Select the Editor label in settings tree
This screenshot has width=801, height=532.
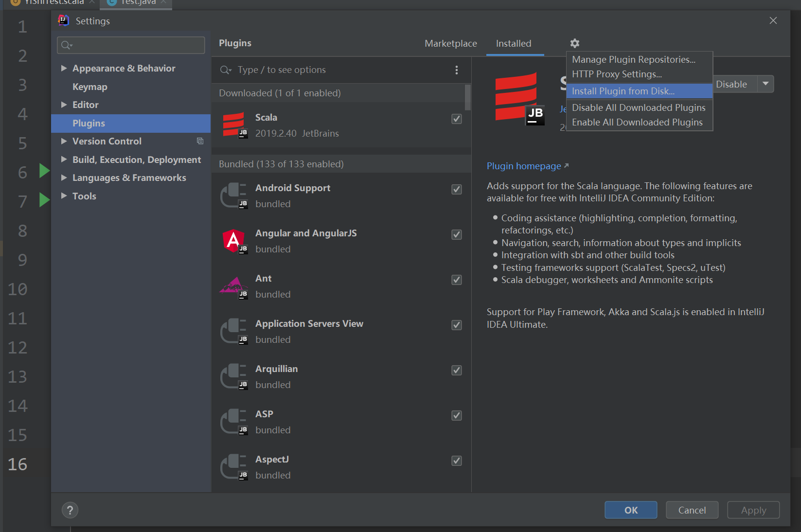(86, 105)
